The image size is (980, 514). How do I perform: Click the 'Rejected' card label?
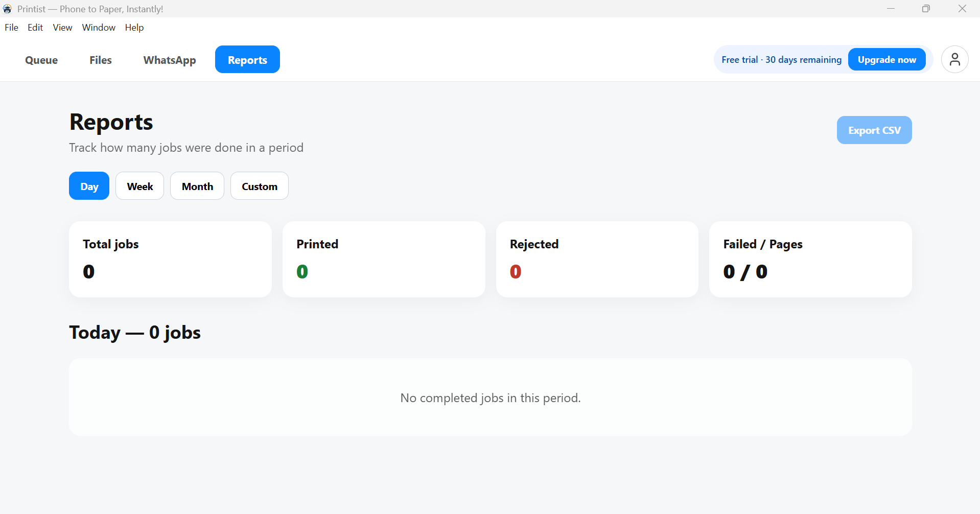534,244
